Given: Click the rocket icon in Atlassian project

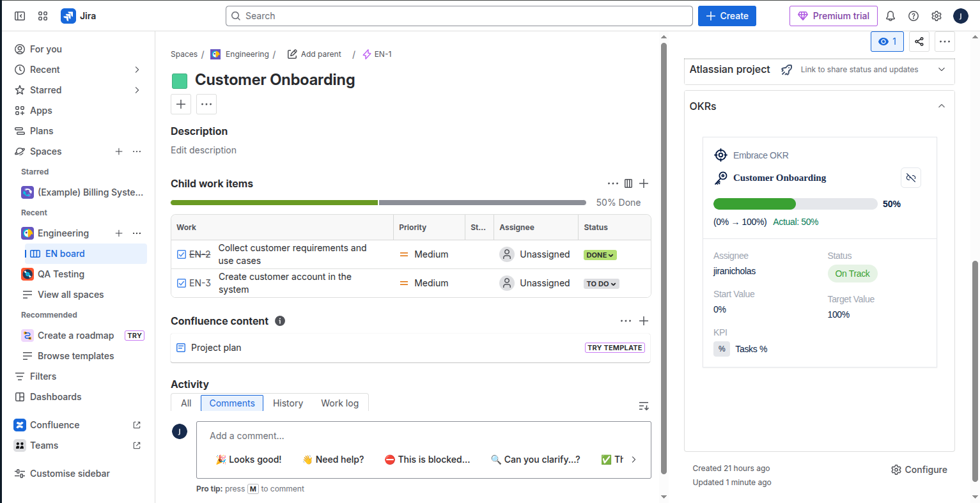Looking at the screenshot, I should pyautogui.click(x=787, y=70).
